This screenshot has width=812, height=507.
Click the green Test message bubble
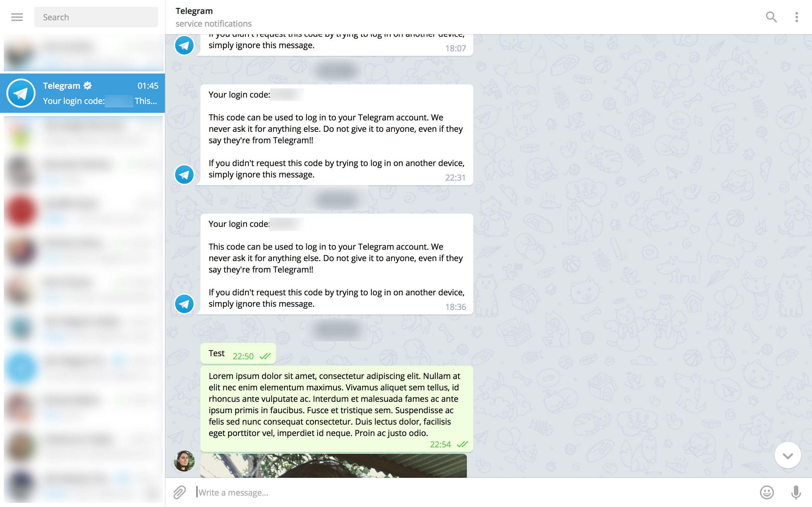tap(238, 353)
